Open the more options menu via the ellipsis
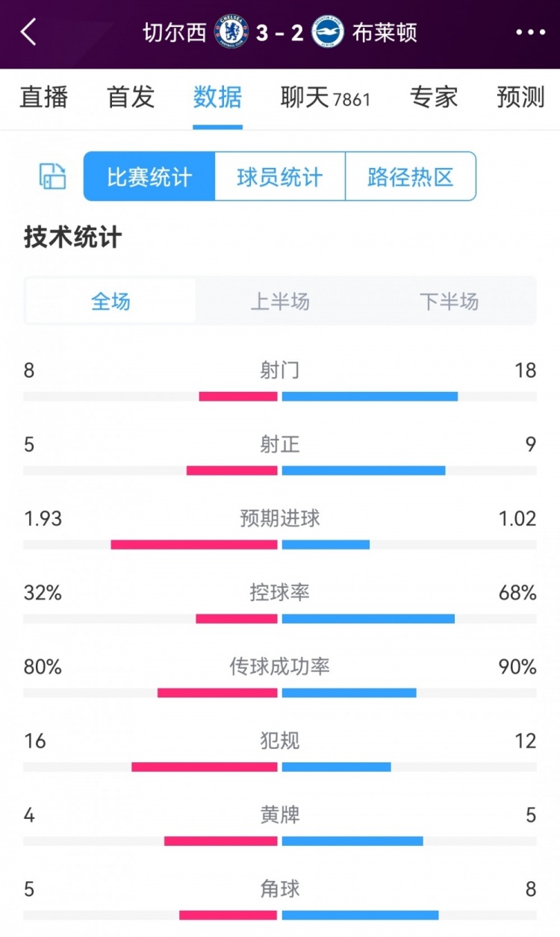 click(x=532, y=32)
